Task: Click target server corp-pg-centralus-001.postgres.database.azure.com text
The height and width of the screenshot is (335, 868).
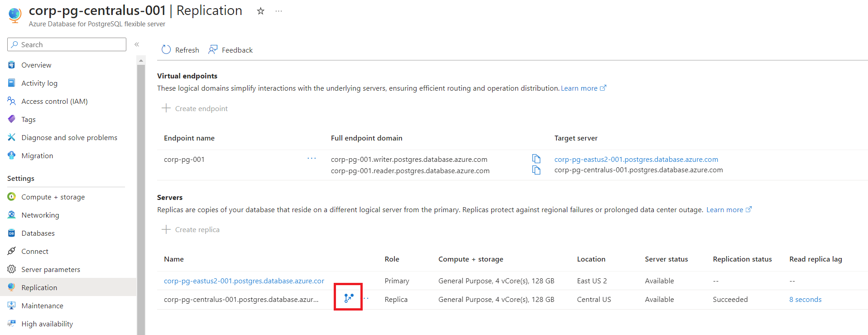Action: pos(638,170)
